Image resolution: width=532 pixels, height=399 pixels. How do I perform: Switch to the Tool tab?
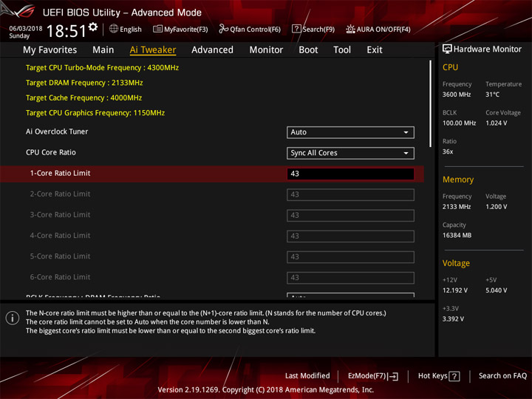coord(342,50)
